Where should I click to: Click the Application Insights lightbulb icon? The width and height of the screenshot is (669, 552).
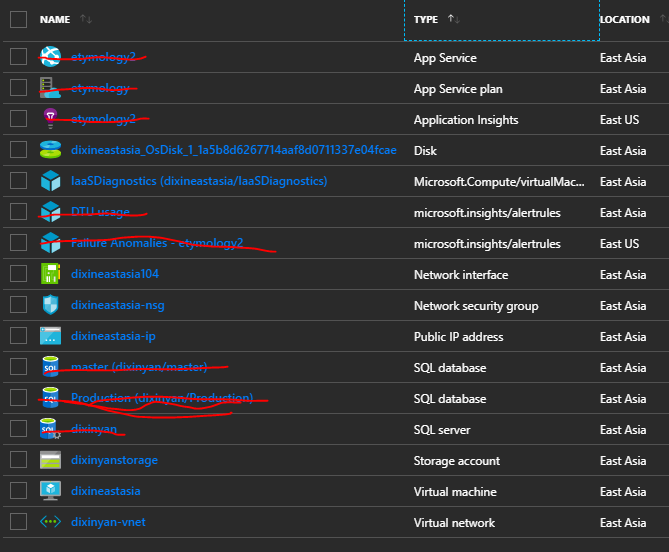click(x=50, y=119)
